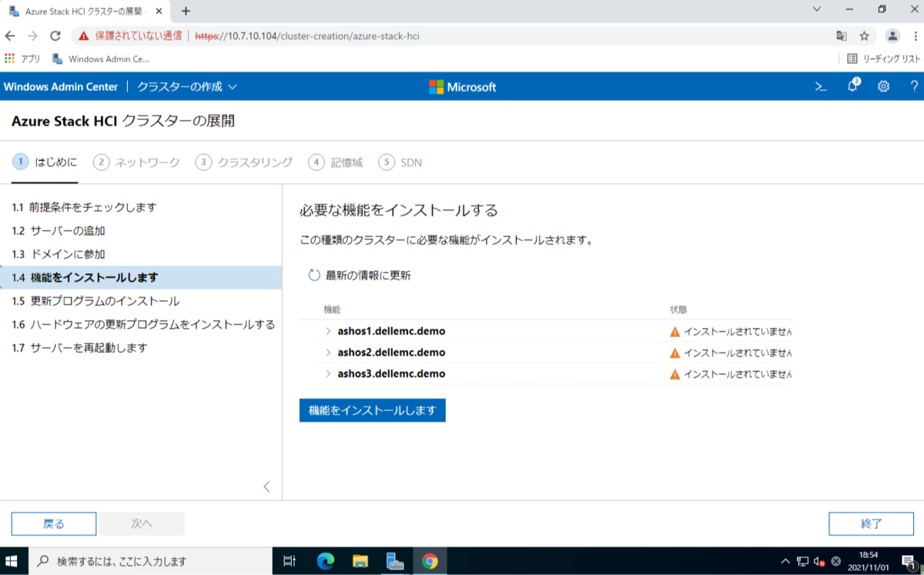Bookmark this page with the star icon
The height and width of the screenshot is (575, 924).
point(864,35)
